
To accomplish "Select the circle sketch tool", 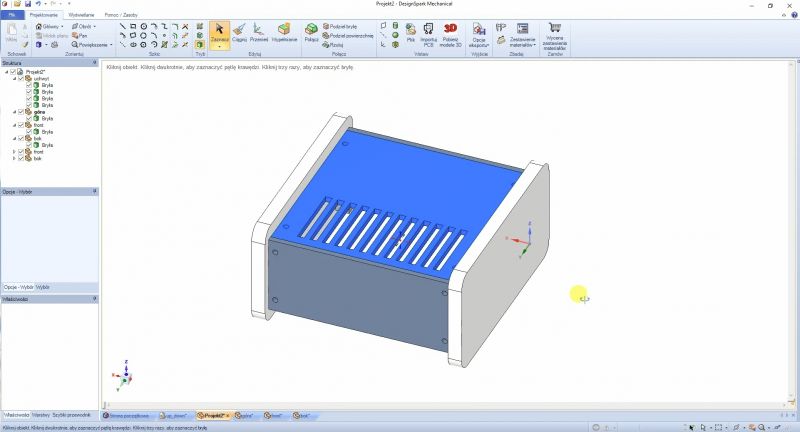I will click(x=144, y=26).
